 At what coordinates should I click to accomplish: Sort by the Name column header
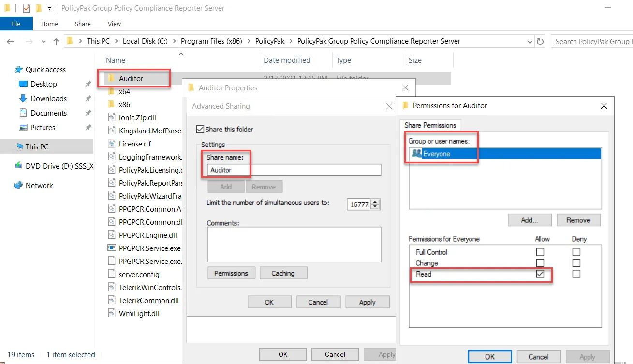[x=116, y=60]
